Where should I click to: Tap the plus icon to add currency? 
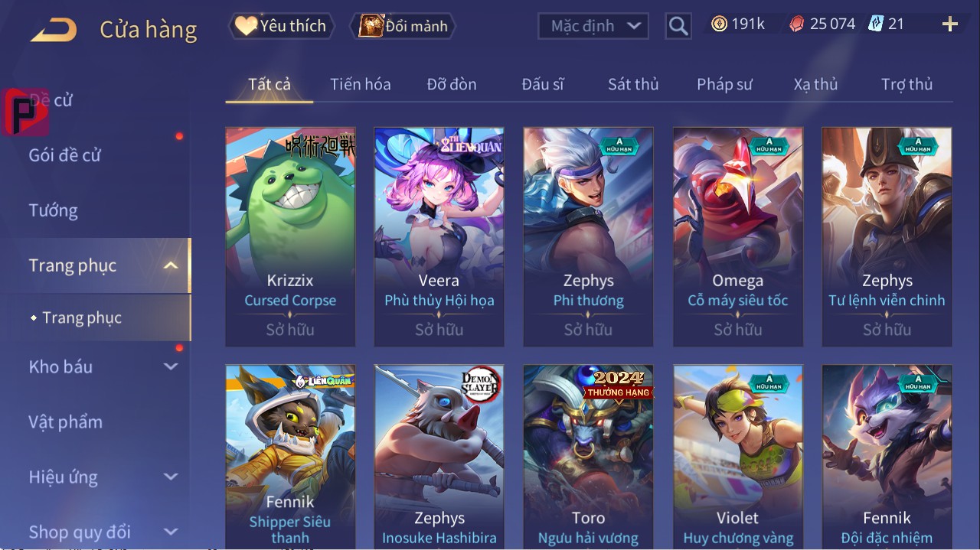coord(950,24)
